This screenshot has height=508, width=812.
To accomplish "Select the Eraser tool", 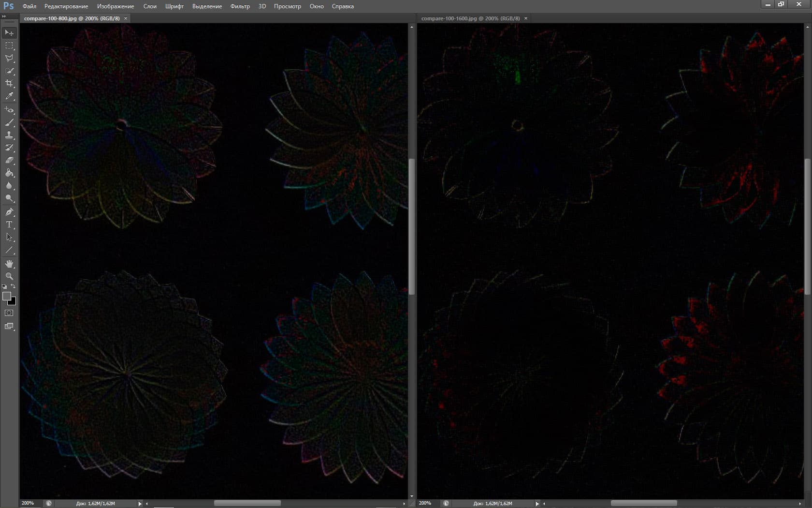I will 9,160.
